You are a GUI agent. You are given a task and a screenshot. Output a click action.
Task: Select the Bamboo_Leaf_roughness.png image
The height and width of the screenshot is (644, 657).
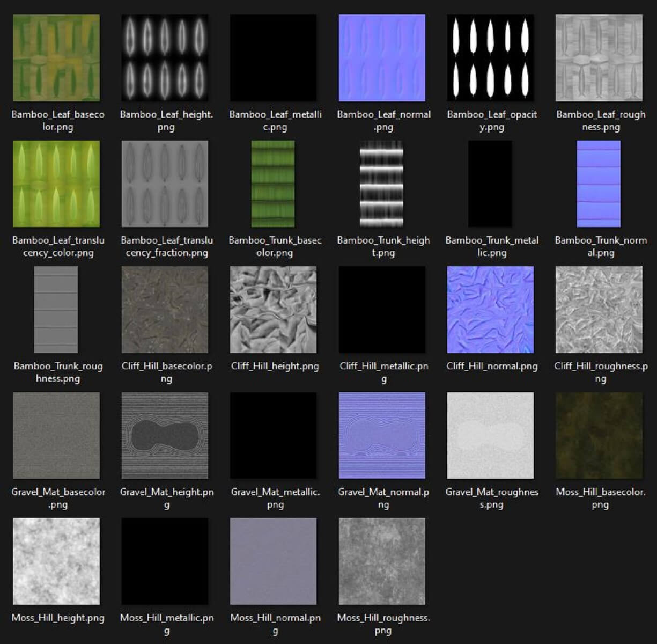click(x=599, y=58)
